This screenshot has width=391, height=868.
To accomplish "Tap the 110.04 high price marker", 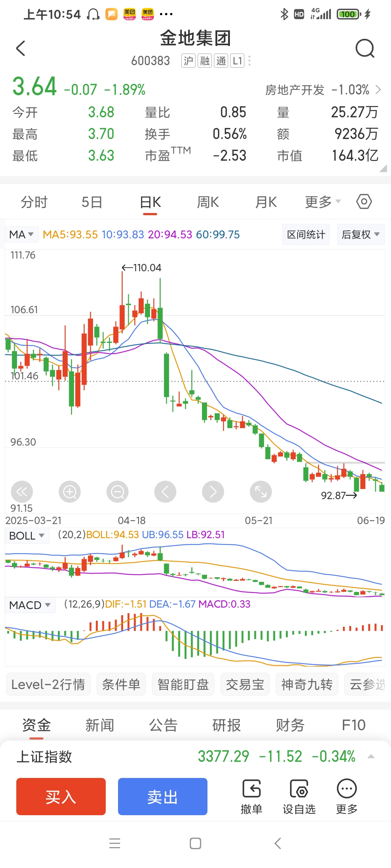I will pos(142,268).
